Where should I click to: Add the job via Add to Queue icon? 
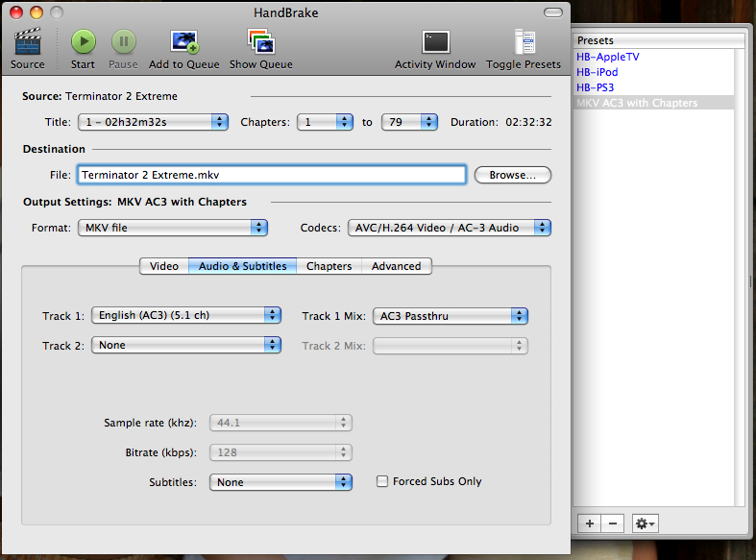click(x=184, y=42)
